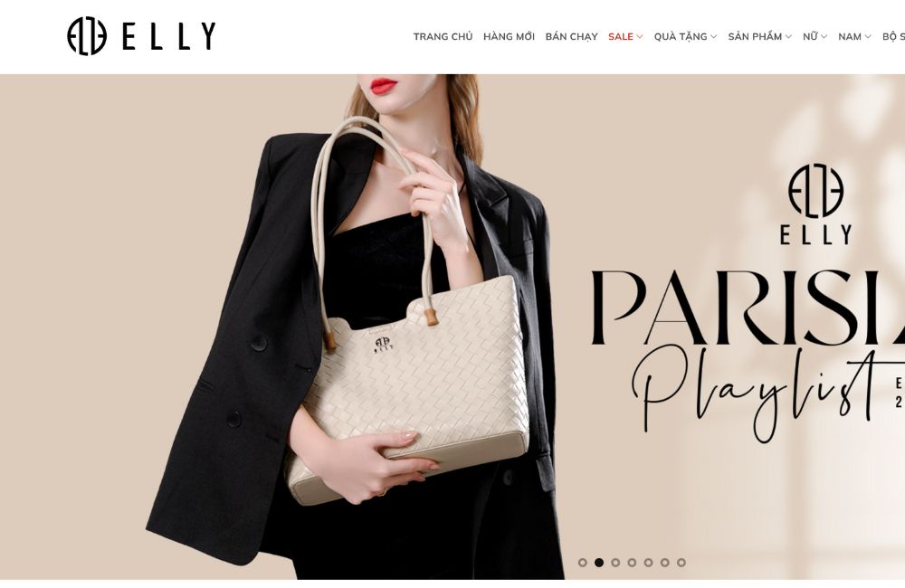Click the ELLY emblem on the banner
The width and height of the screenshot is (905, 588).
[x=815, y=191]
